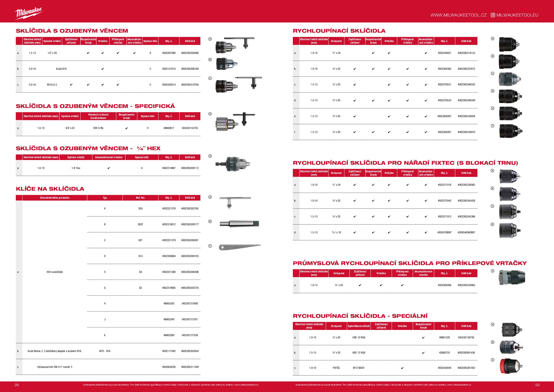The height and width of the screenshot is (392, 554).
Task: Click the M12 BDDX cell
Action: [x=359, y=368]
